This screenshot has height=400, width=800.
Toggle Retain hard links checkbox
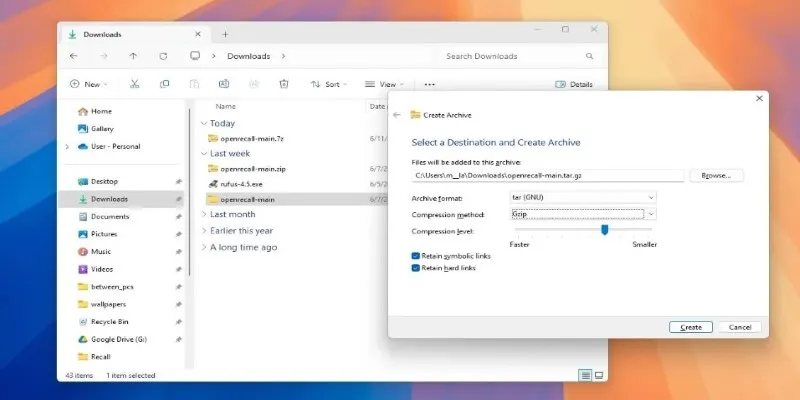click(415, 268)
